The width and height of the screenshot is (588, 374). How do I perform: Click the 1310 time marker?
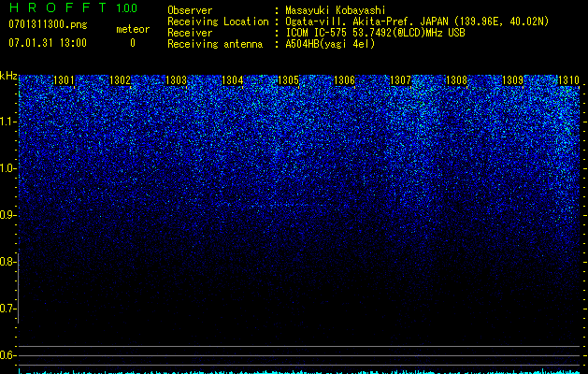[569, 79]
